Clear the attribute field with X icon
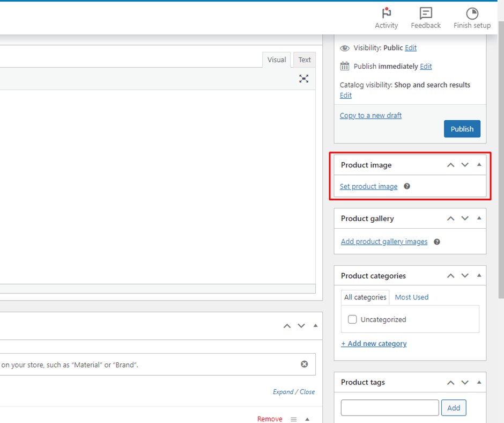This screenshot has width=504, height=423. (x=305, y=364)
